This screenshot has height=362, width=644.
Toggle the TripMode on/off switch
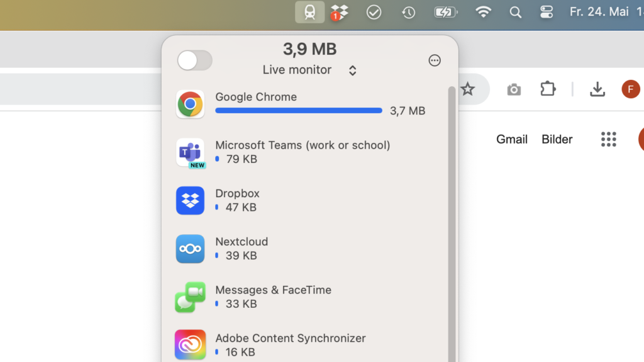[x=195, y=60]
